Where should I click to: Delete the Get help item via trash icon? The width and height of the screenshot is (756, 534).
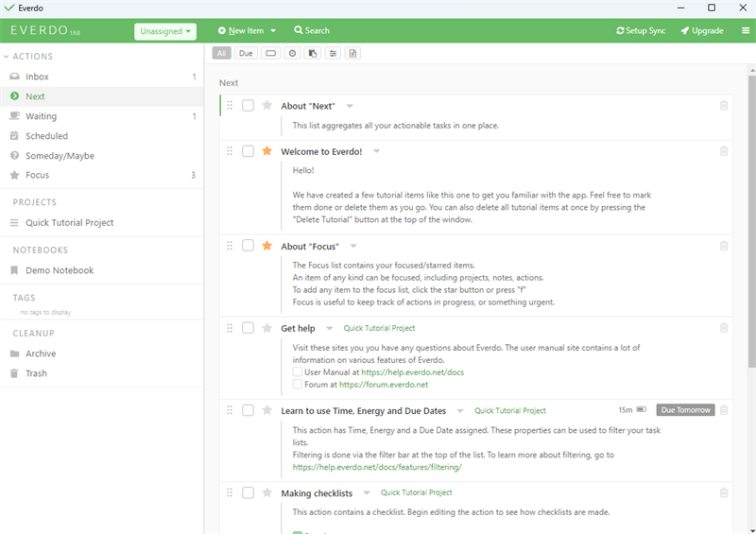[x=724, y=328]
